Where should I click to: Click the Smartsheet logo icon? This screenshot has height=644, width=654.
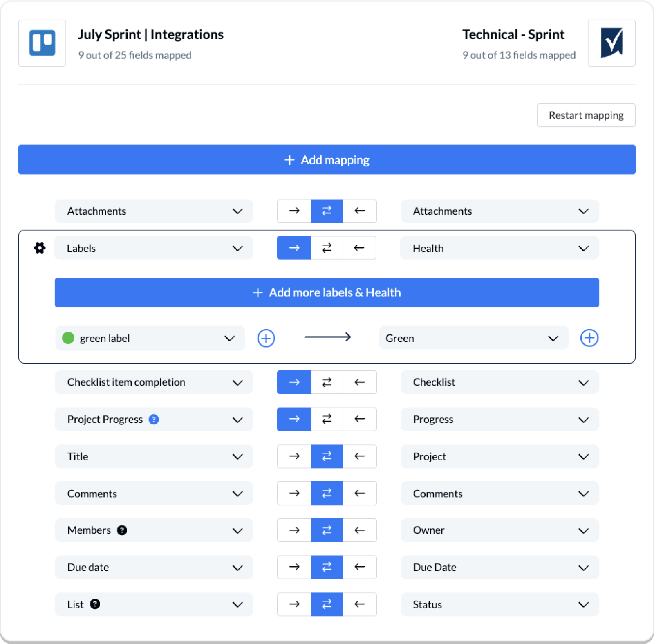coord(611,43)
